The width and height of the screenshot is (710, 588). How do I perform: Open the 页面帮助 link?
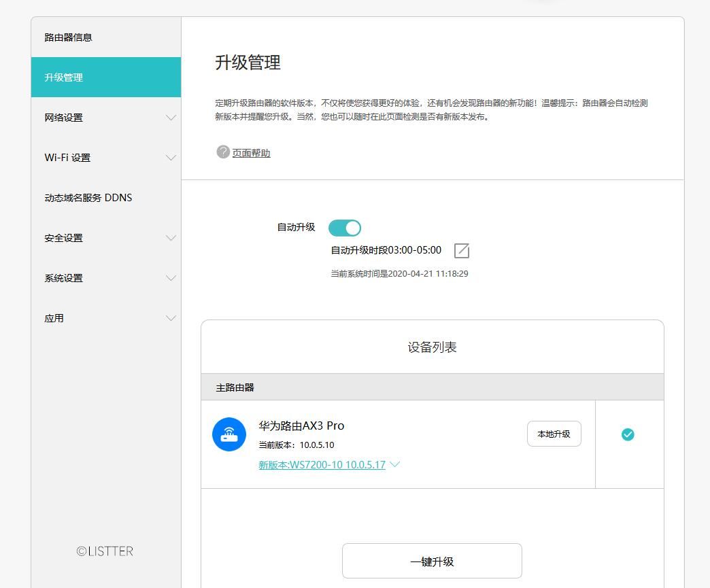[251, 153]
